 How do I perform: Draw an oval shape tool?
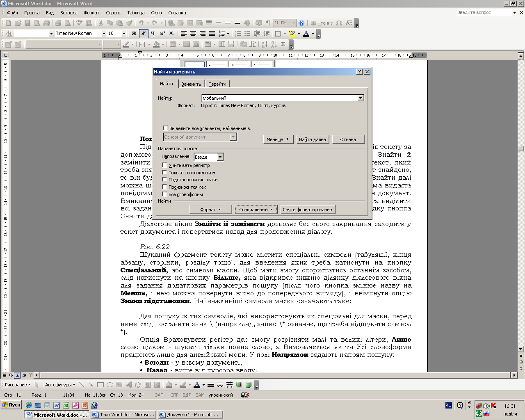(x=110, y=385)
